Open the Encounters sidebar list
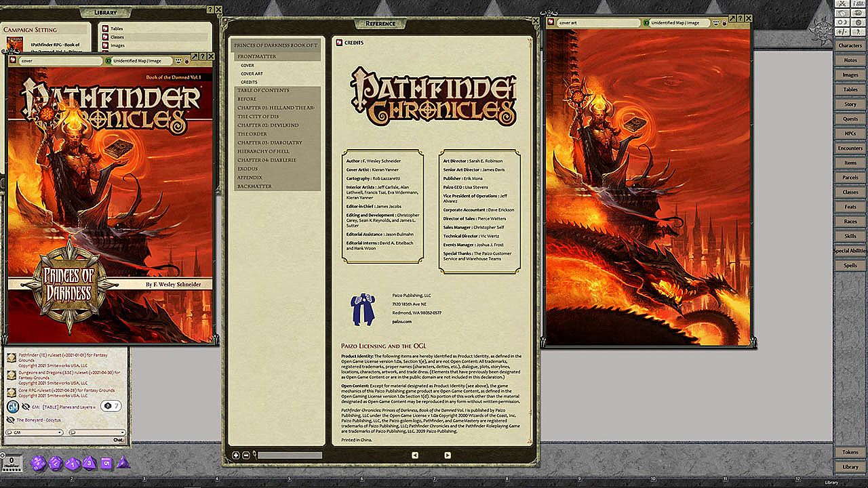This screenshot has height=488, width=868. click(x=850, y=148)
